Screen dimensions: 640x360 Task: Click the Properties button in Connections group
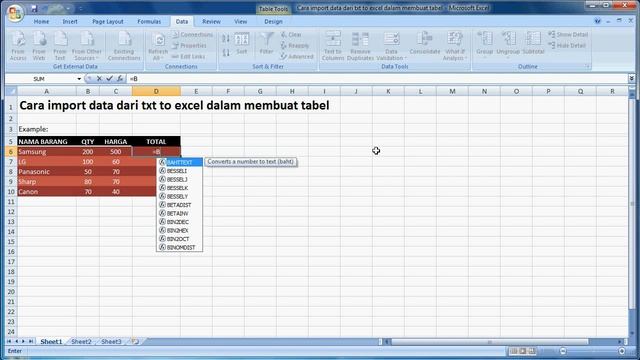point(190,46)
